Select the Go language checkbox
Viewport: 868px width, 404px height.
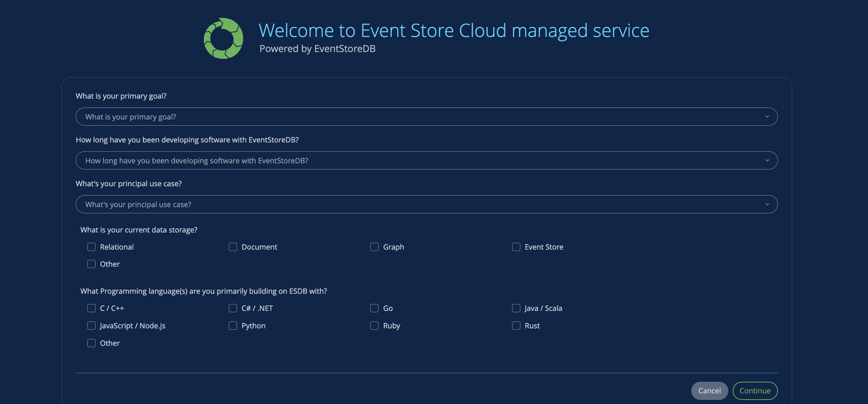(x=374, y=308)
